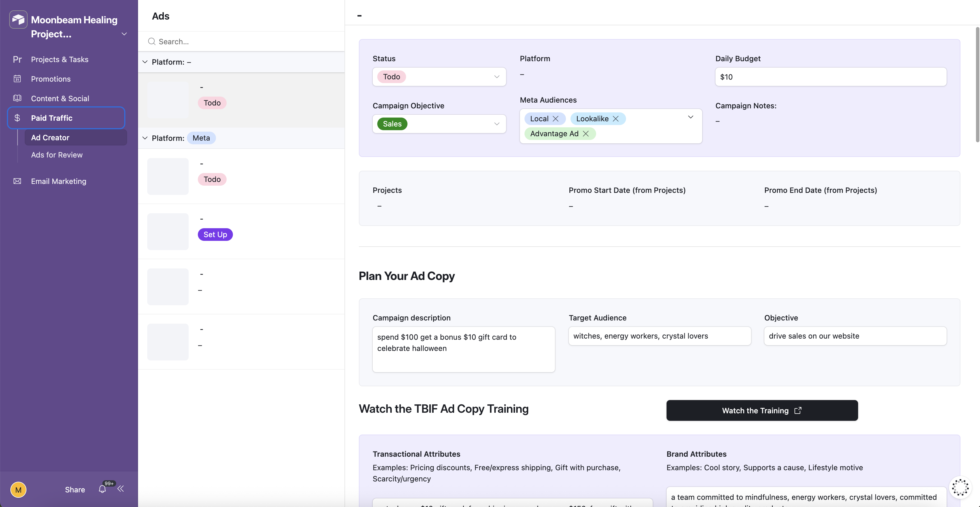Collapse the empty Platform group
Viewport: 980px width, 507px height.
(145, 62)
